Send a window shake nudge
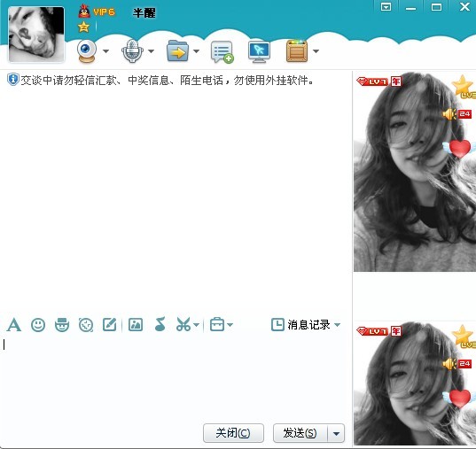This screenshot has width=476, height=449. click(86, 325)
